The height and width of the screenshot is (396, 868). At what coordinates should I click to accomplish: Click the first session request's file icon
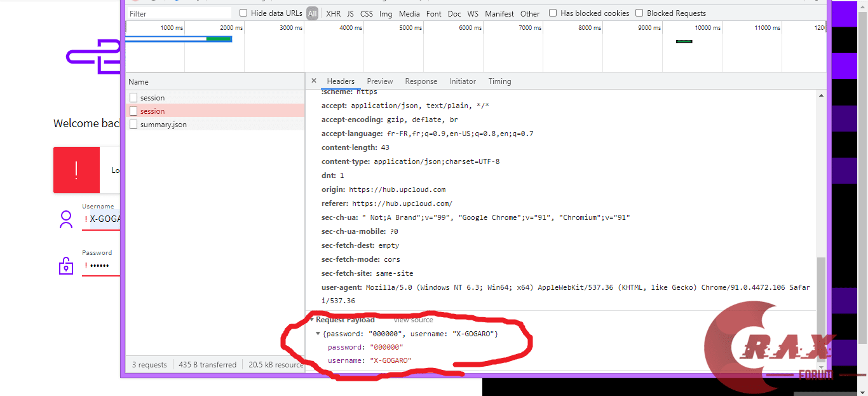133,98
